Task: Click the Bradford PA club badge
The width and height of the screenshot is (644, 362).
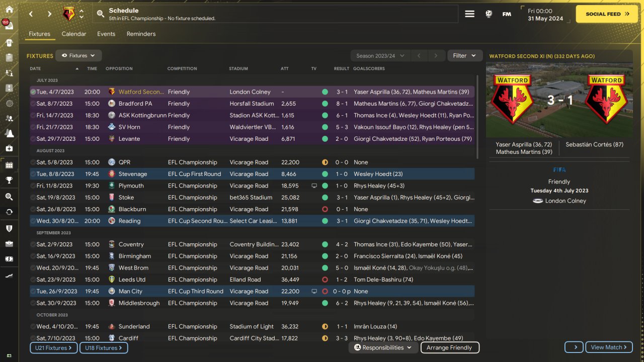Action: tap(112, 104)
